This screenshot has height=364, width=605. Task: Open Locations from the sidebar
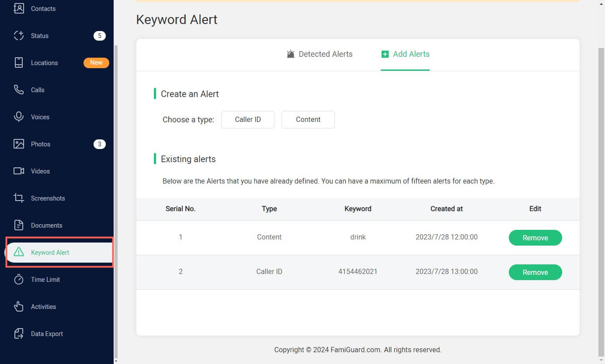pos(44,63)
